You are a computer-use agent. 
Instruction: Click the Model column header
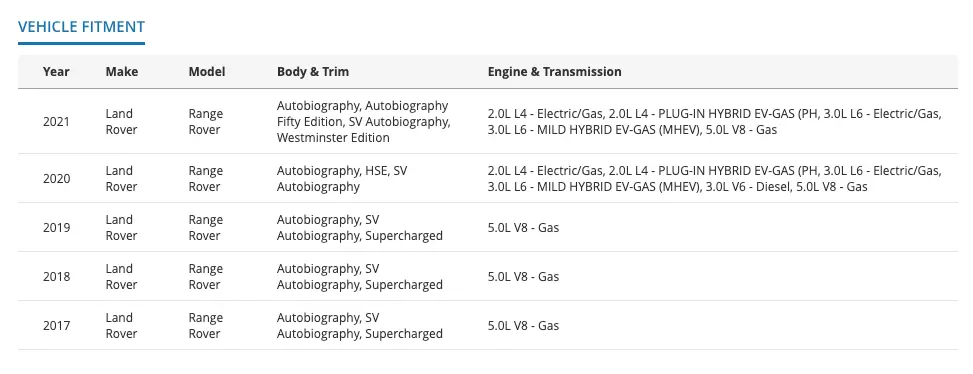click(x=207, y=72)
